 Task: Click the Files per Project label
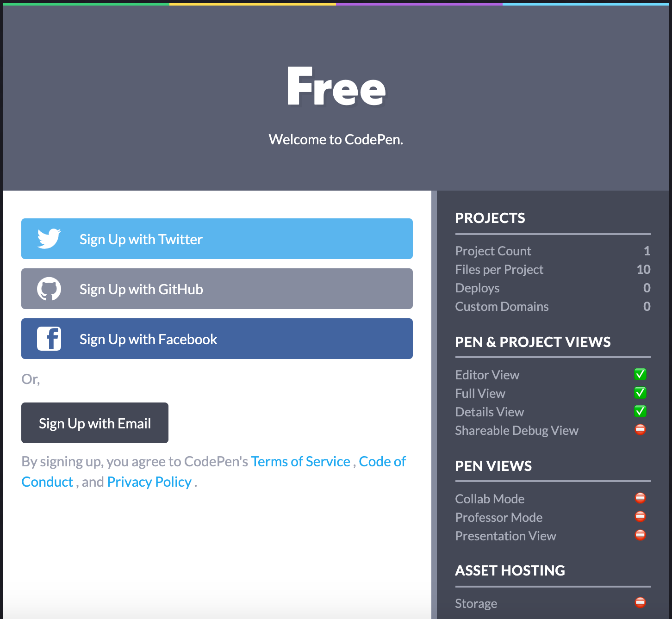click(499, 269)
